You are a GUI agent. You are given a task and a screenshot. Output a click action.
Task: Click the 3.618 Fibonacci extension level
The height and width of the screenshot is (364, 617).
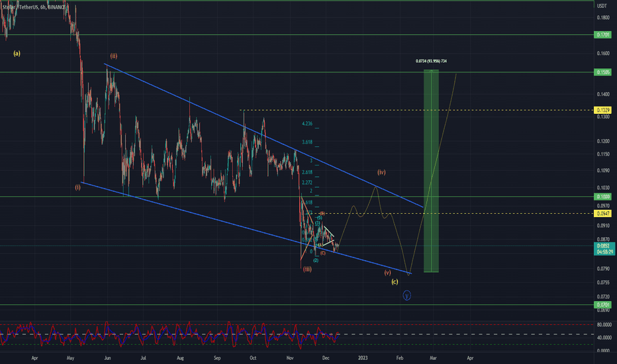307,142
